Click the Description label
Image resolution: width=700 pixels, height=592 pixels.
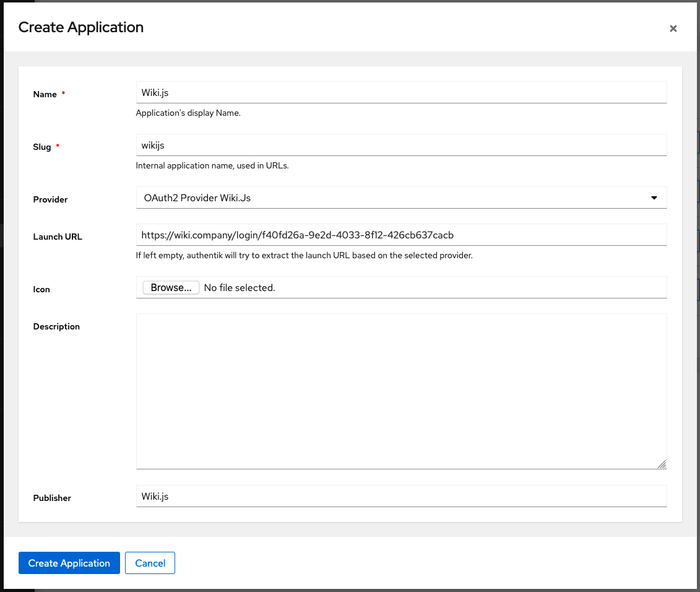pyautogui.click(x=56, y=326)
